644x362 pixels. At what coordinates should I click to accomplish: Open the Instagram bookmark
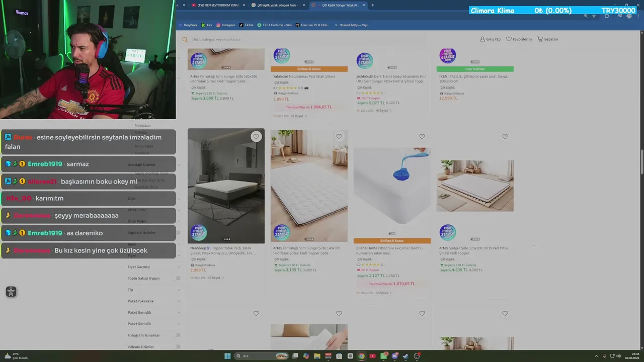coord(225,25)
